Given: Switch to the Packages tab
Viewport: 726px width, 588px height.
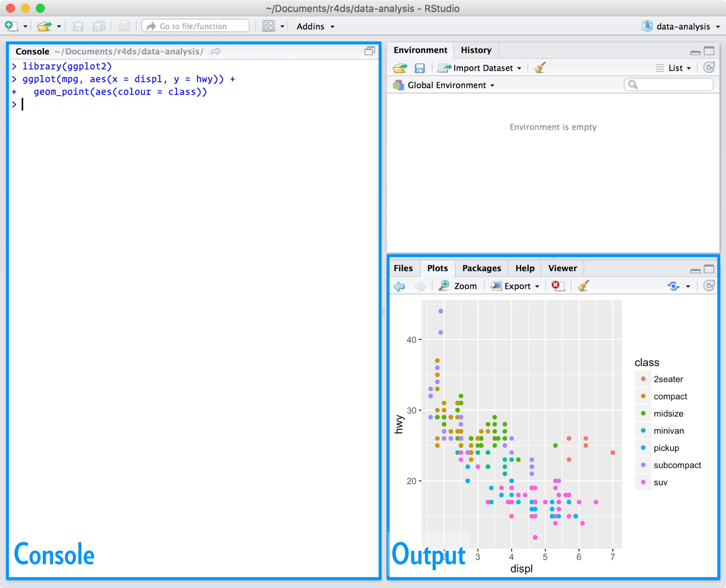Looking at the screenshot, I should (x=481, y=268).
